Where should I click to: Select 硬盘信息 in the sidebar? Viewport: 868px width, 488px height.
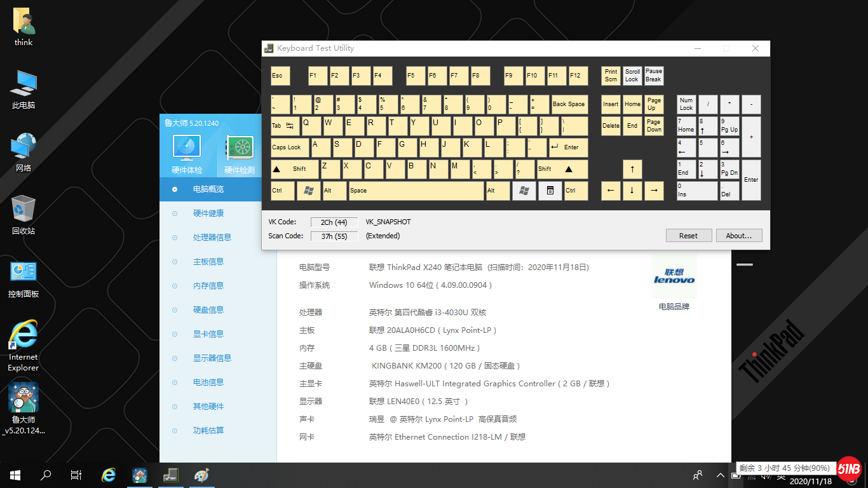(x=208, y=310)
